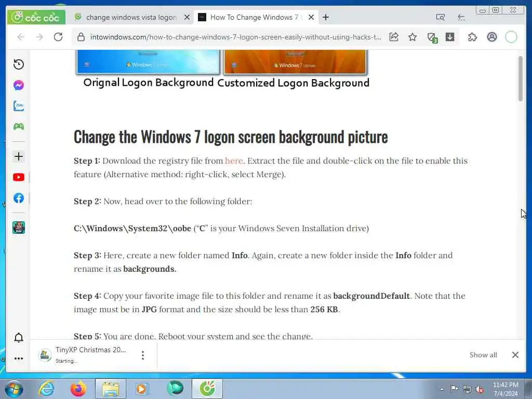View site security lock information
Image resolution: width=532 pixels, height=399 pixels.
coord(81,37)
